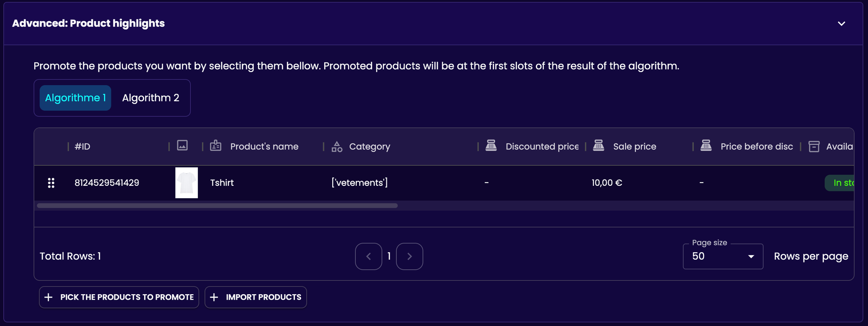Click the Product's name column badge icon
The height and width of the screenshot is (326, 868).
pos(216,146)
